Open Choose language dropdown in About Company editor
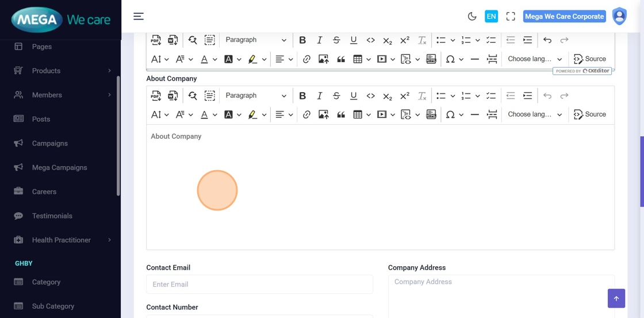Screen dimensions: 644x318 pyautogui.click(x=535, y=114)
